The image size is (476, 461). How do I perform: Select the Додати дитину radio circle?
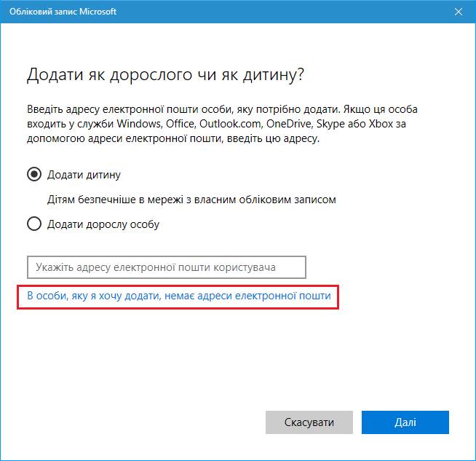(x=34, y=174)
